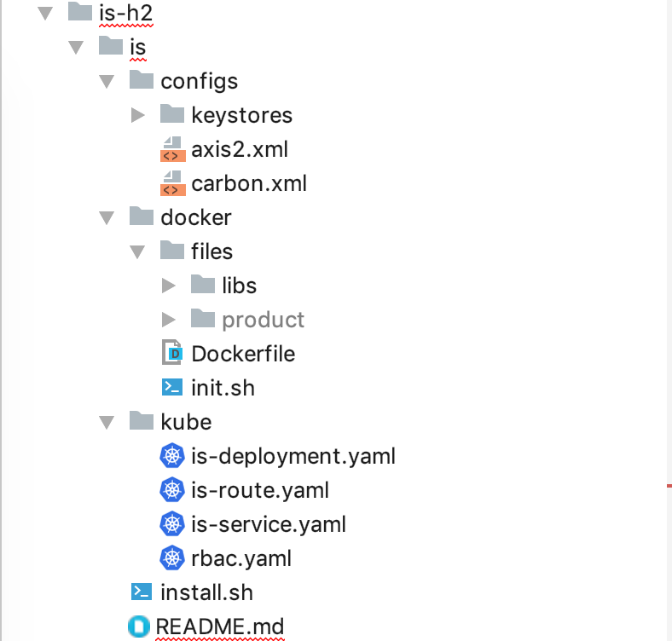The image size is (672, 641).
Task: Click the Kubernetes icon beside is-route.yaml
Action: point(172,490)
